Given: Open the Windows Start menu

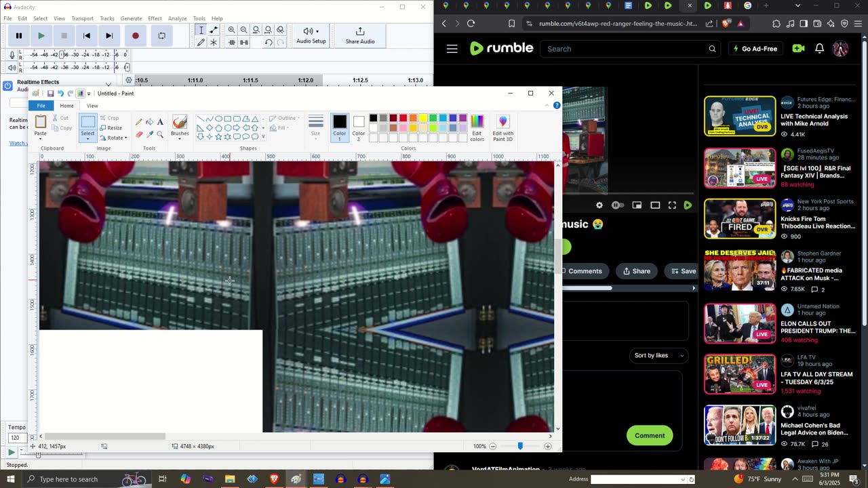Looking at the screenshot, I should click(11, 479).
